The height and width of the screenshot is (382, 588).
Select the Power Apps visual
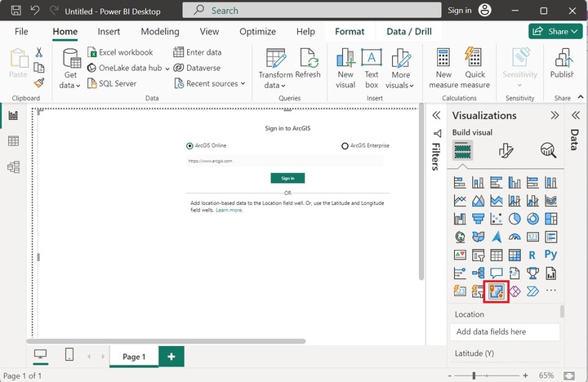point(514,291)
